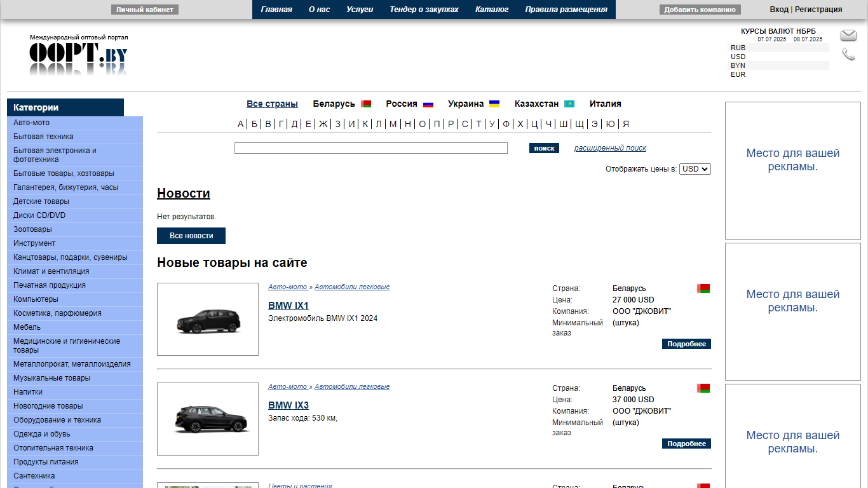Click the envelope mail icon
Screen dimensions: 868x488
pyautogui.click(x=848, y=36)
